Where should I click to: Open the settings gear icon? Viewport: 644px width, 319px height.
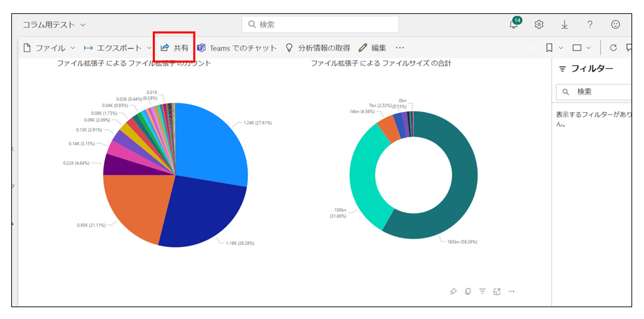pyautogui.click(x=539, y=25)
